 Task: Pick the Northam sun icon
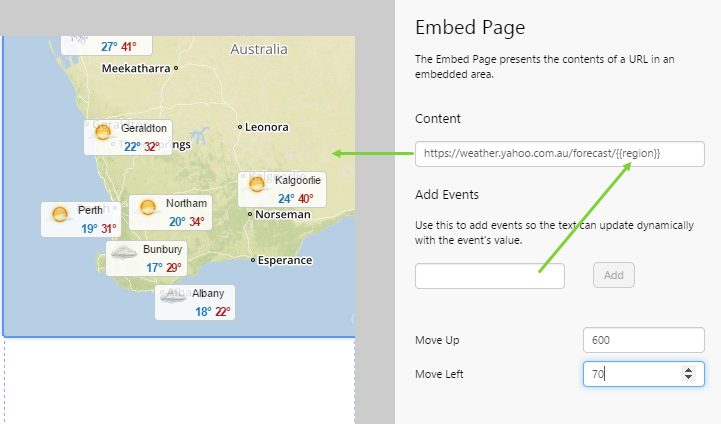(148, 207)
